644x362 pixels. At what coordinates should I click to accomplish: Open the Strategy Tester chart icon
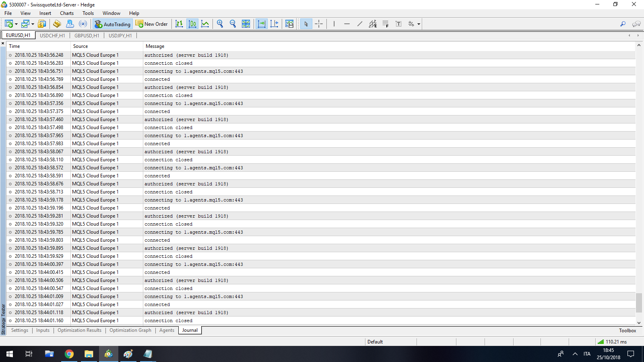(x=289, y=24)
